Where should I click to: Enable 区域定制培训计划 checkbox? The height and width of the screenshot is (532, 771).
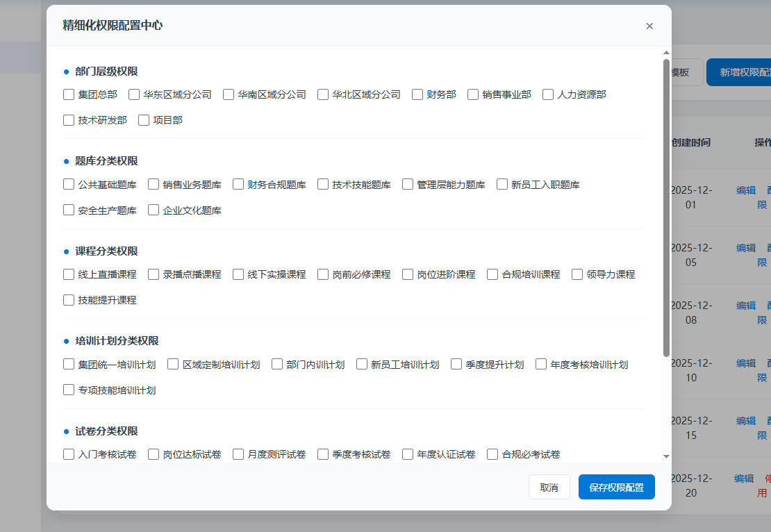click(x=173, y=365)
